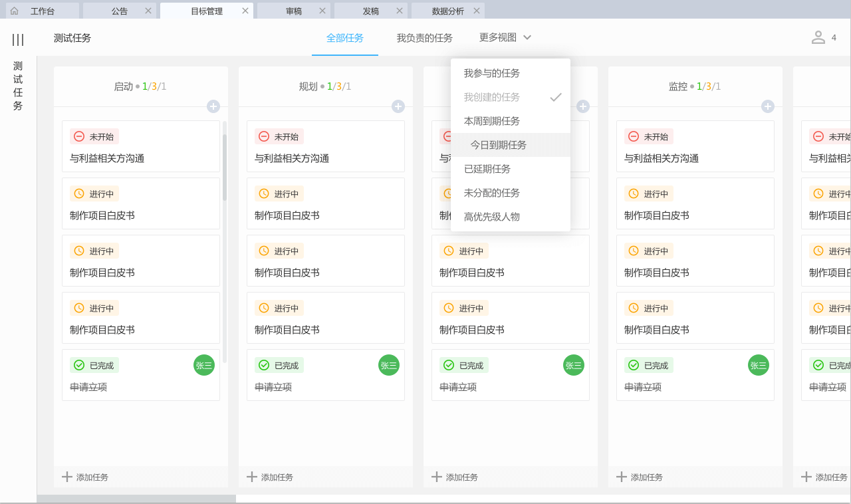Close the 审稿 tab
This screenshot has width=851, height=504.
(x=322, y=11)
